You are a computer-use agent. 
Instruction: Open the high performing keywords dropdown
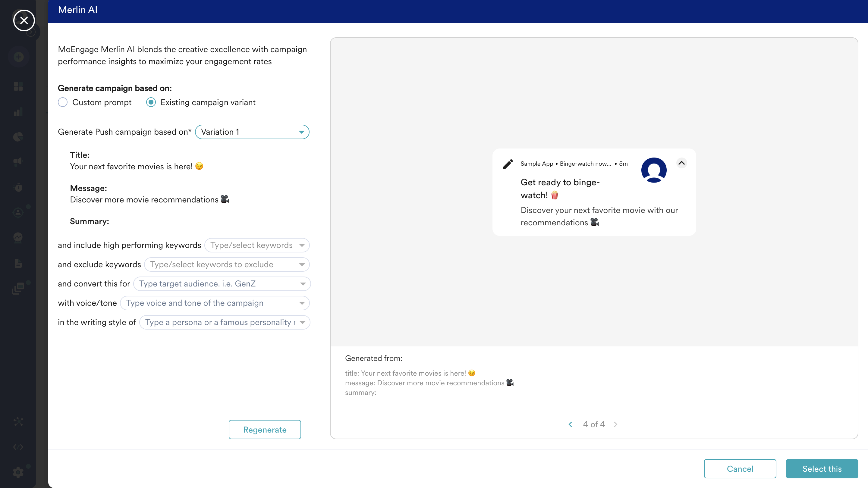tap(257, 245)
